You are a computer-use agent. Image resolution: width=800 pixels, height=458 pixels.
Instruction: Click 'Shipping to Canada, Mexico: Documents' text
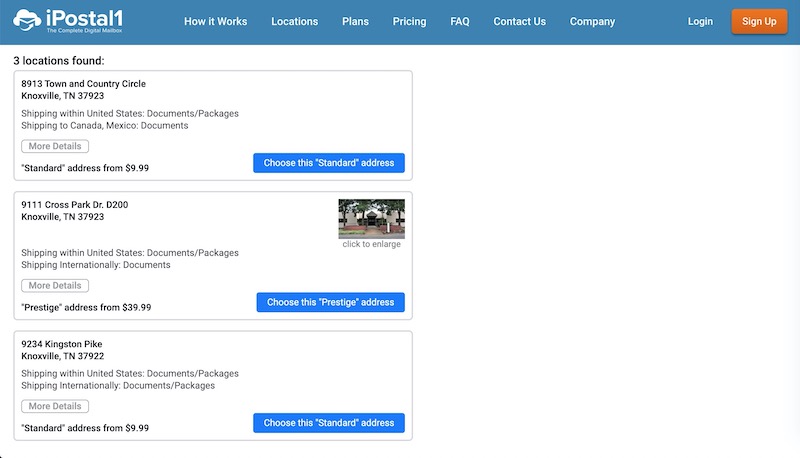(105, 125)
